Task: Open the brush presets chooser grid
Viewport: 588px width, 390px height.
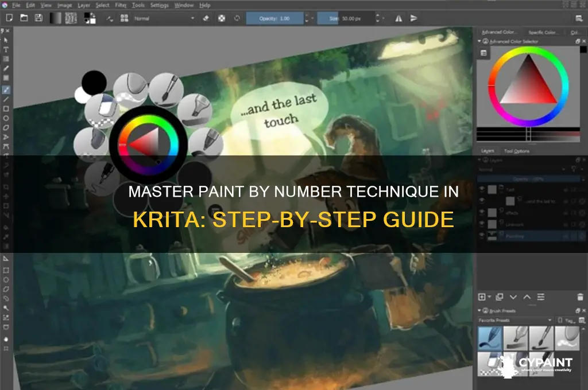Action: 124,18
